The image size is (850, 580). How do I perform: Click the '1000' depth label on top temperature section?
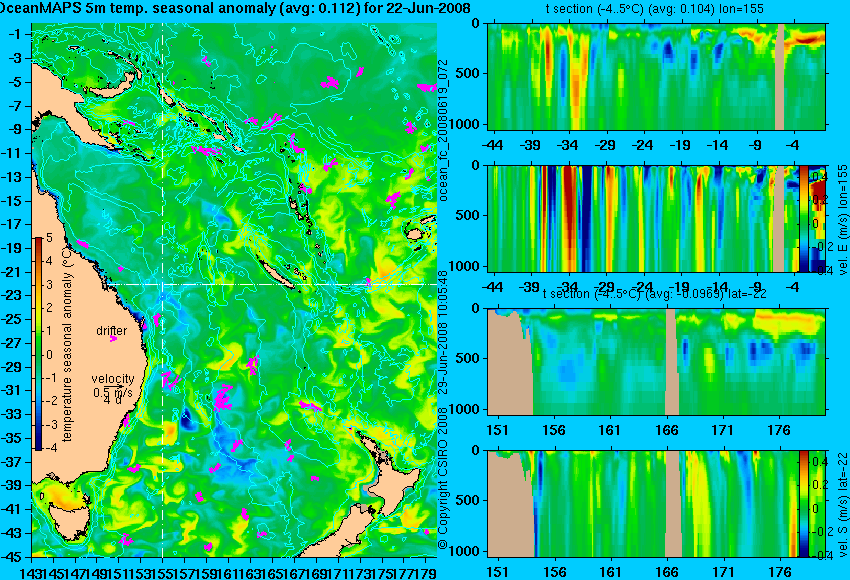point(466,124)
